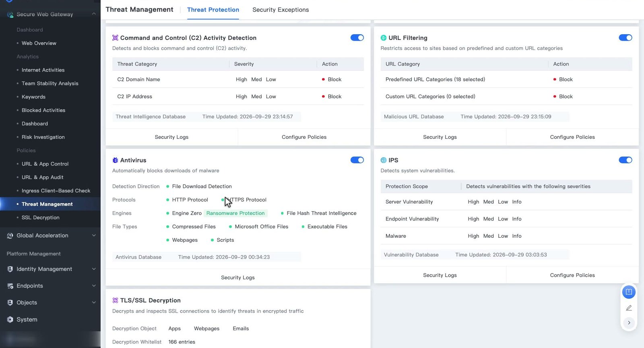Go to SSL Decryption in the sidebar
This screenshot has height=348, width=644.
tap(41, 218)
